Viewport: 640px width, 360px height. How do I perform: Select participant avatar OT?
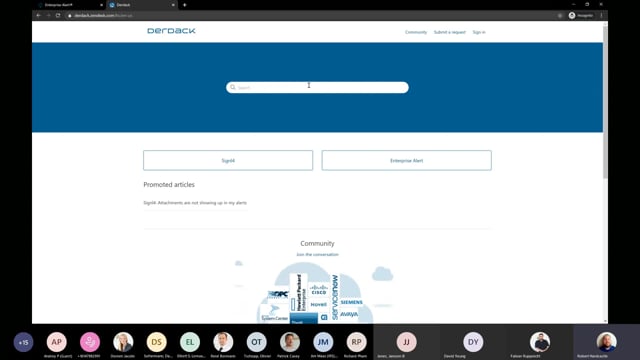tap(256, 342)
